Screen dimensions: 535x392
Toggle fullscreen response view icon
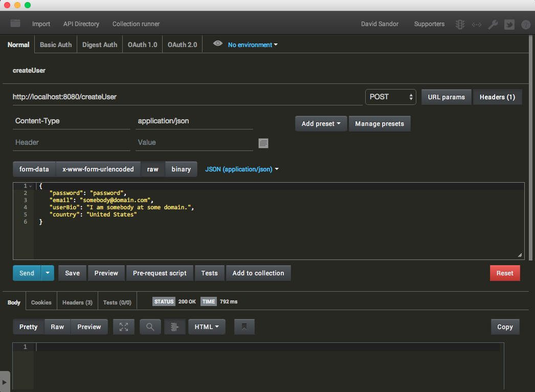[123, 327]
